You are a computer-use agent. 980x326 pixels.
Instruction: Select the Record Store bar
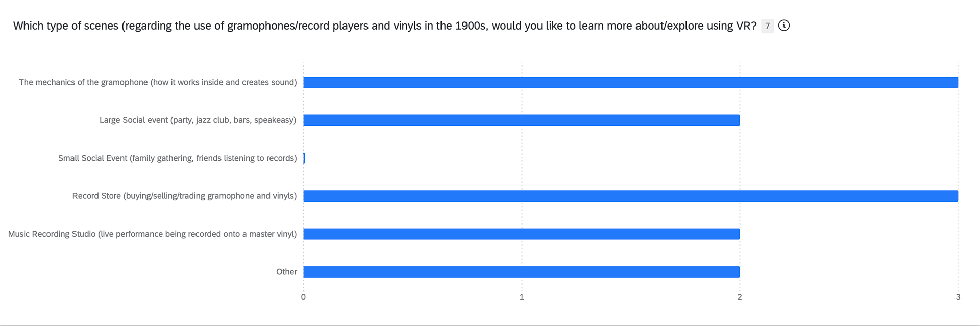coord(630,196)
